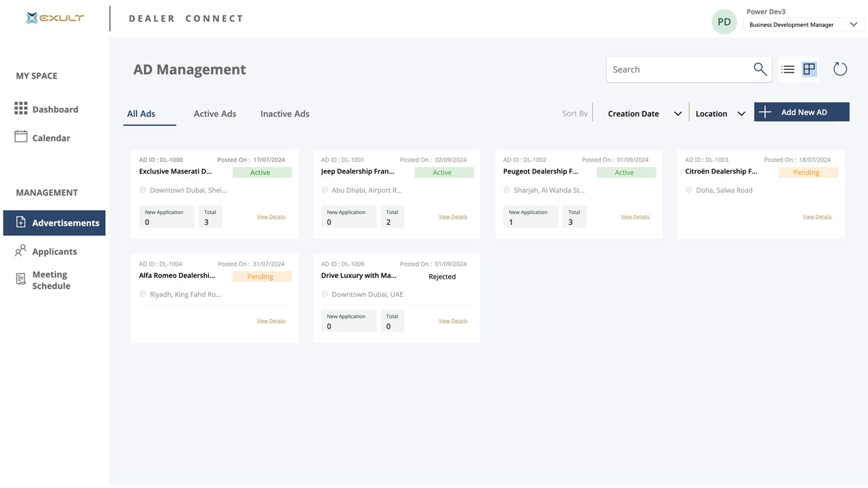This screenshot has height=488, width=868.
Task: Click the Exult logo
Action: click(55, 18)
